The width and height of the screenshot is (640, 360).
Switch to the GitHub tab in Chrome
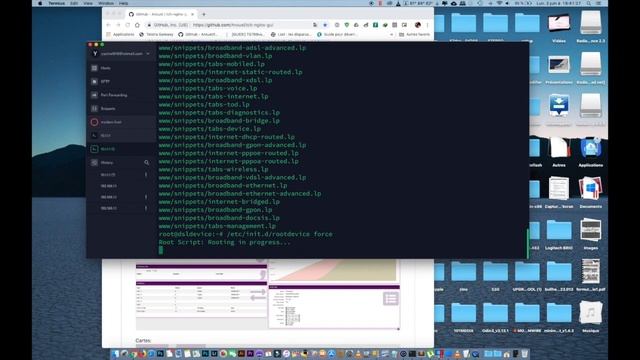161,14
